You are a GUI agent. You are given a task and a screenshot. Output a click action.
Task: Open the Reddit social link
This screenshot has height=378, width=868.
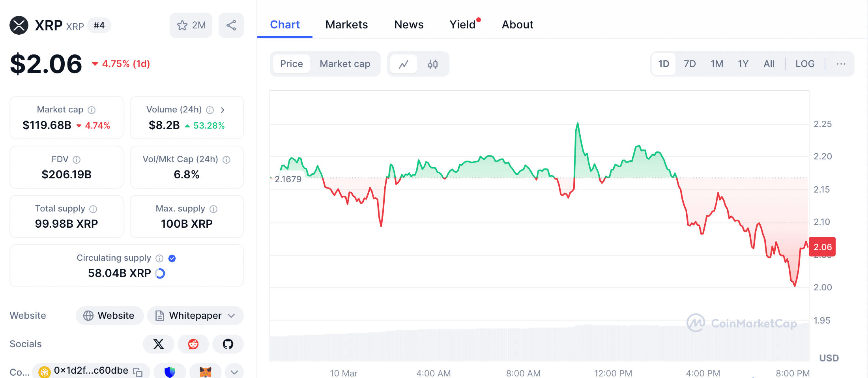[x=193, y=344]
